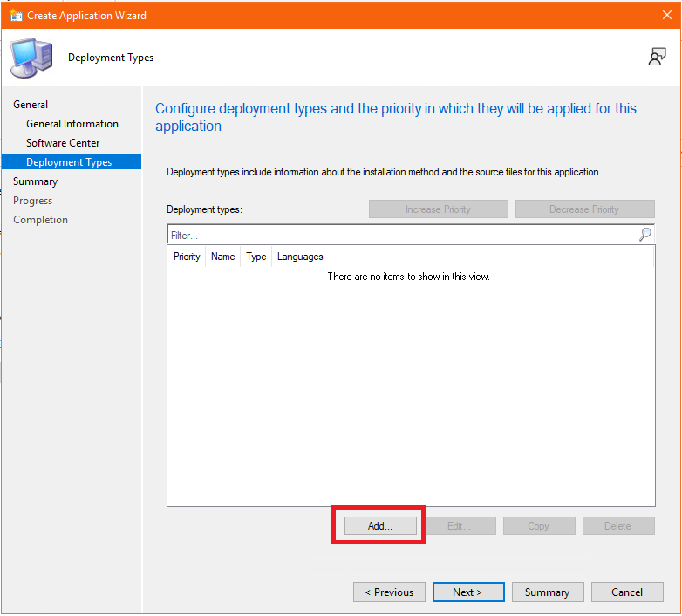Select Deployment Types step in sidebar
Viewport: 682px width, 616px height.
point(69,162)
